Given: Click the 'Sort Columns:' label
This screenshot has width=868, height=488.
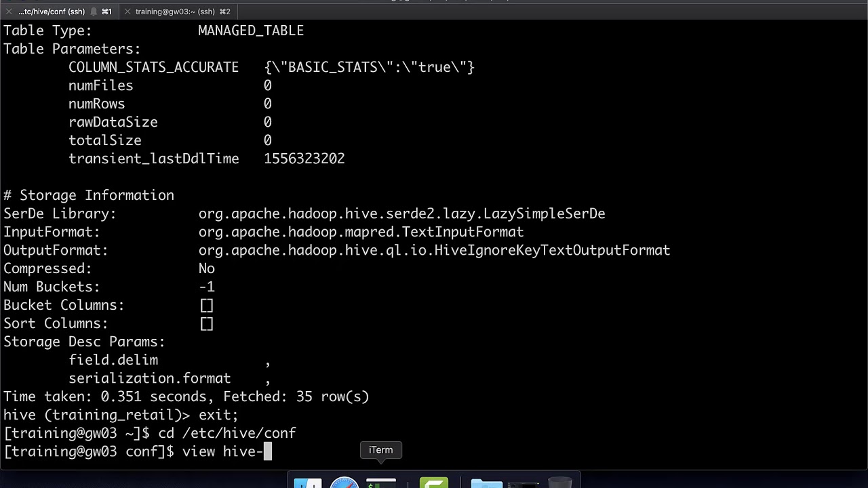Looking at the screenshot, I should click(56, 323).
